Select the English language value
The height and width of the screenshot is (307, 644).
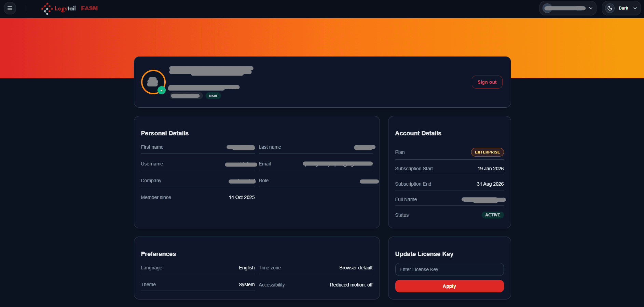point(247,268)
